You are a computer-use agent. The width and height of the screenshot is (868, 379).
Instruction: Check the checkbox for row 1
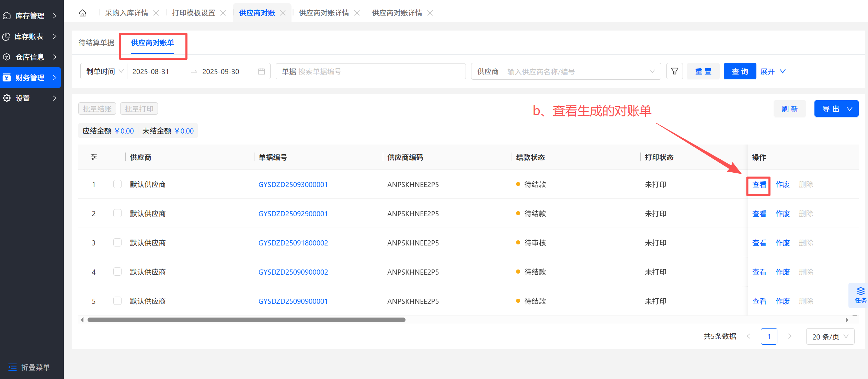click(x=117, y=184)
